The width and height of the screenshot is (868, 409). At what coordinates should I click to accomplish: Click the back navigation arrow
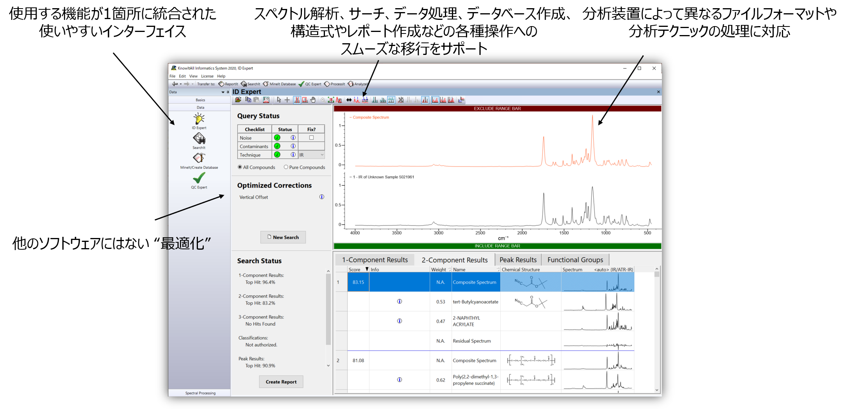tap(175, 84)
